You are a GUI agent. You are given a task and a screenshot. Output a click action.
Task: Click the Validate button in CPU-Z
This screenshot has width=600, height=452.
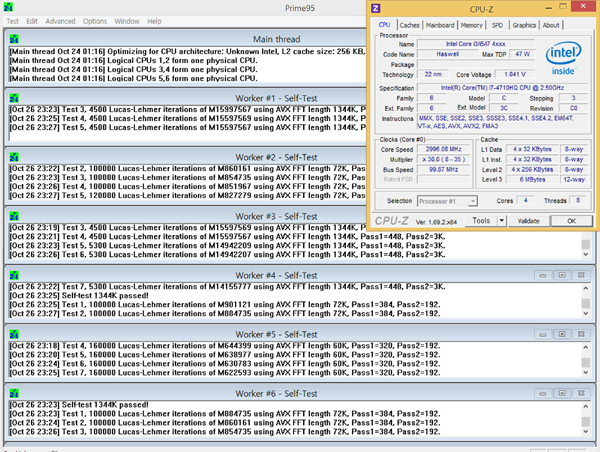tap(528, 221)
